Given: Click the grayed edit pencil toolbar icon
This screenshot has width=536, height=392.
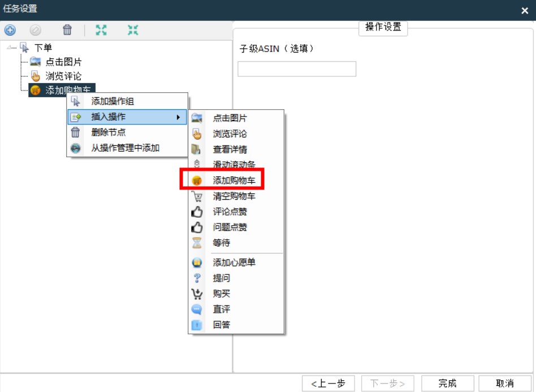Looking at the screenshot, I should (35, 30).
